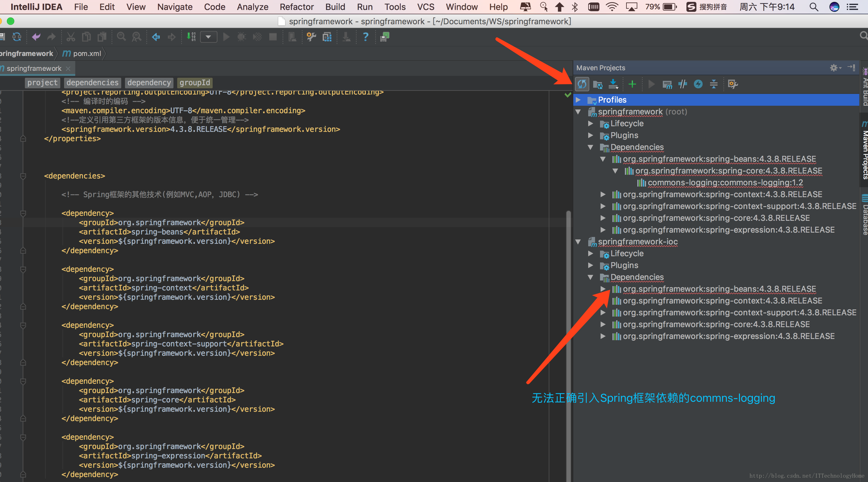Select commons-logging:commons-logging:1.2 dependency

[725, 183]
